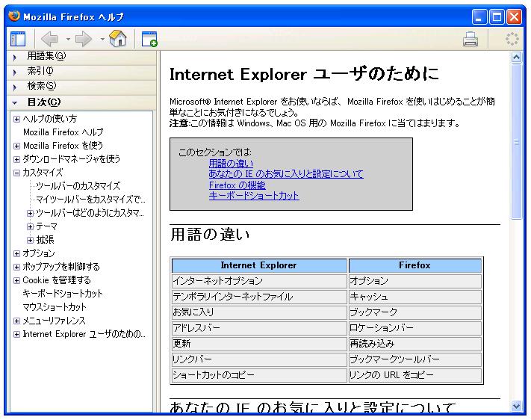Open キーボードショートカット topic in contents tree
Screen dimensions: 531x420
coord(63,294)
